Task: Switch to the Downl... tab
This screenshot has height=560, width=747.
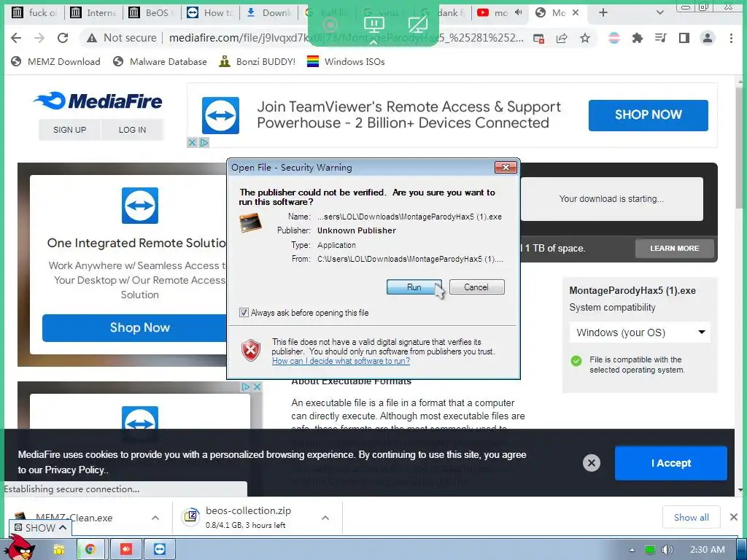Action: 268,13
